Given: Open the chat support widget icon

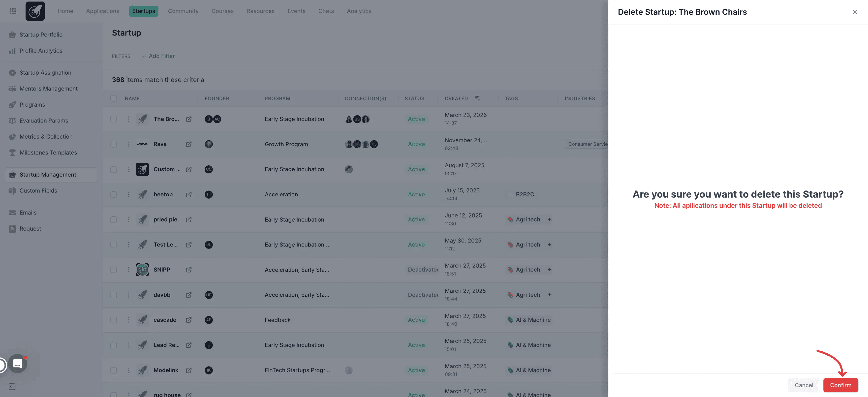Looking at the screenshot, I should click(x=18, y=363).
